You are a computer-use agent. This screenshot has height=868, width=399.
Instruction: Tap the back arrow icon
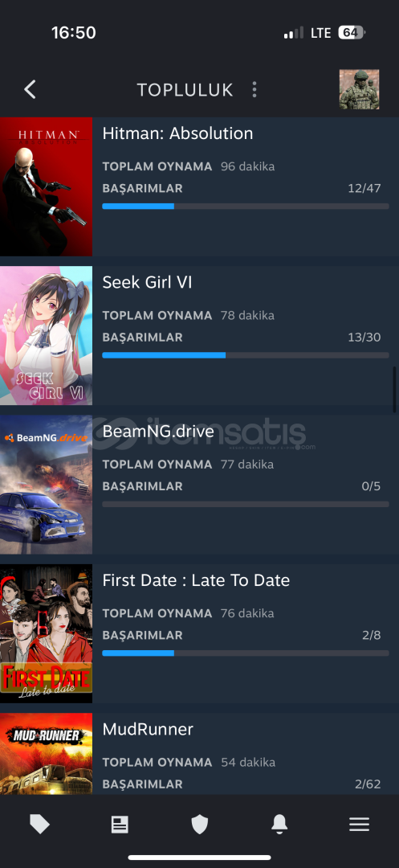coord(30,89)
